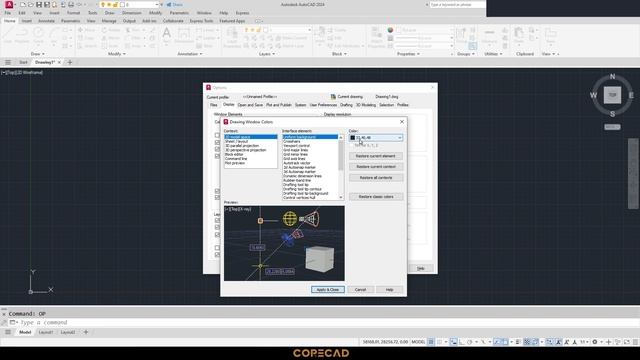Click the Measure icon in Utilities panel
Screen dimensions: 640x360
click(489, 35)
